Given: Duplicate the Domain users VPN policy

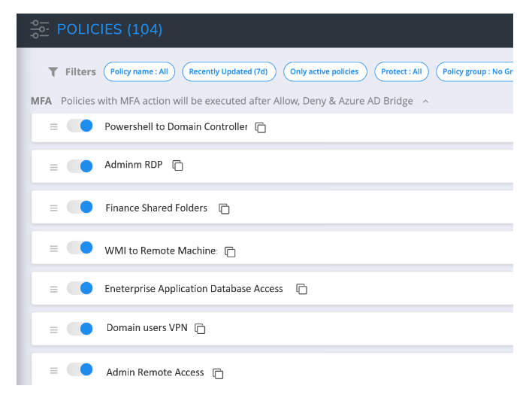Looking at the screenshot, I should point(201,329).
